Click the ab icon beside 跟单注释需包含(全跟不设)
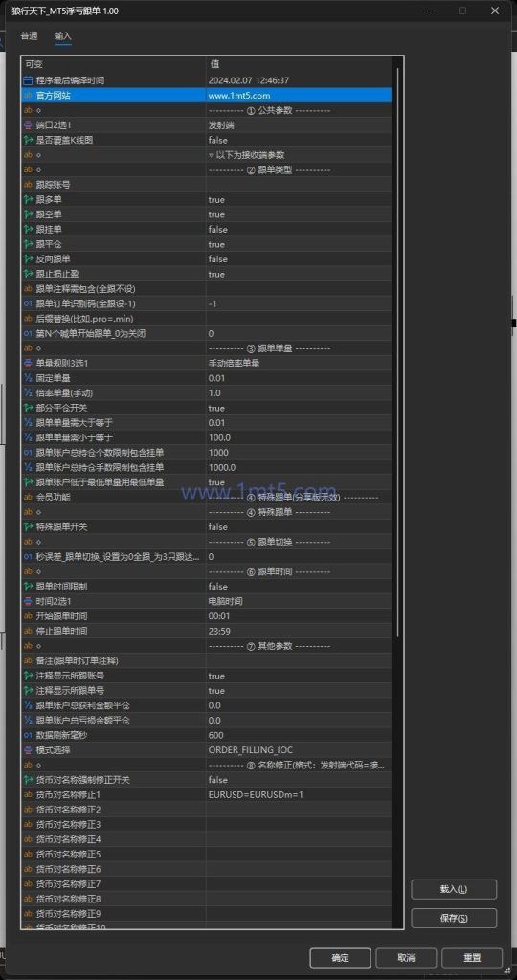The width and height of the screenshot is (517, 980). [x=28, y=289]
